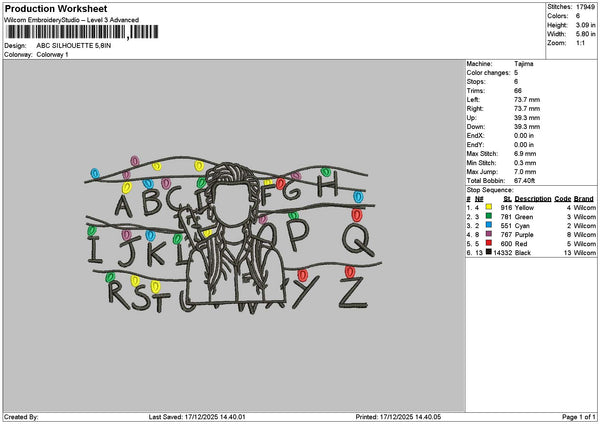600x424 pixels.
Task: Click the 'Yellow' description in stop sequence
Action: click(x=524, y=207)
